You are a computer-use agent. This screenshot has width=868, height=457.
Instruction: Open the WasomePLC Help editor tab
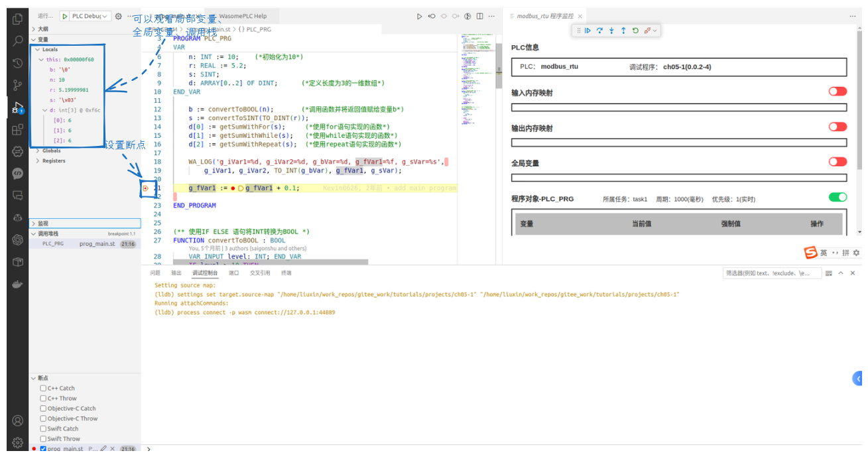coord(243,16)
